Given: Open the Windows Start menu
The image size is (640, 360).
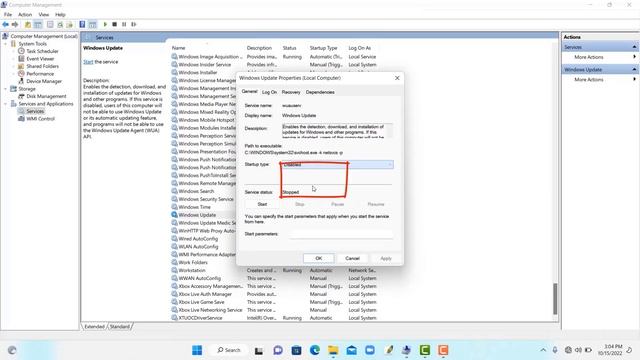Looking at the screenshot, I should [197, 350].
